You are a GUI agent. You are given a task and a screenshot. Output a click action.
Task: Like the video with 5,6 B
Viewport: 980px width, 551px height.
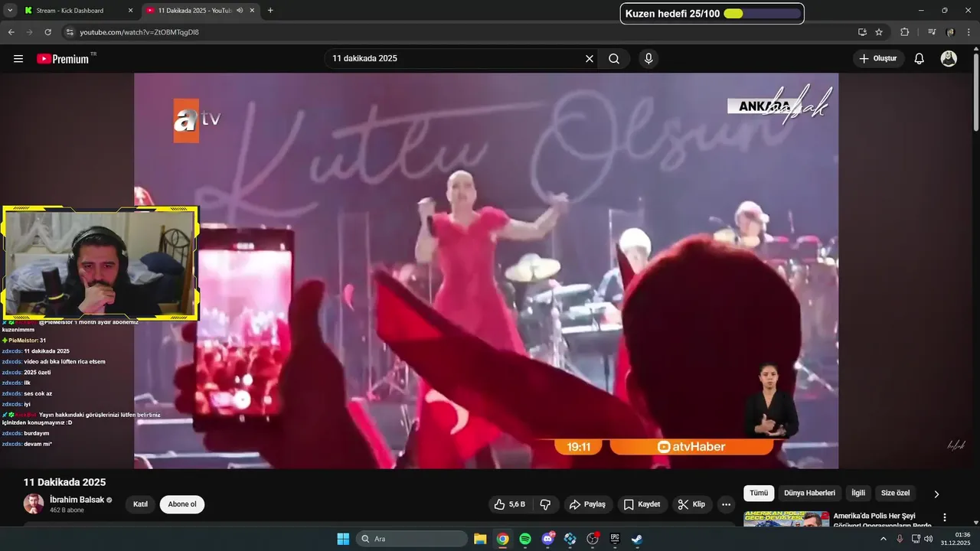[510, 504]
